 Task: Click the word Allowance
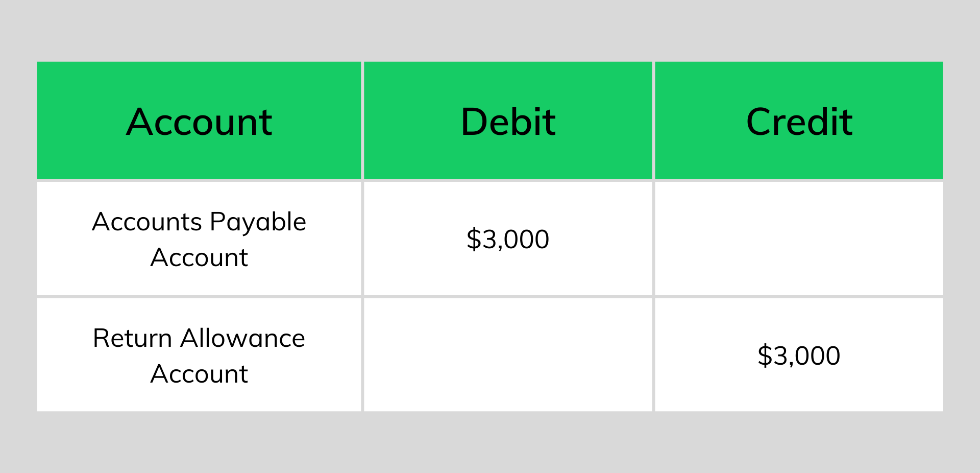point(243,338)
